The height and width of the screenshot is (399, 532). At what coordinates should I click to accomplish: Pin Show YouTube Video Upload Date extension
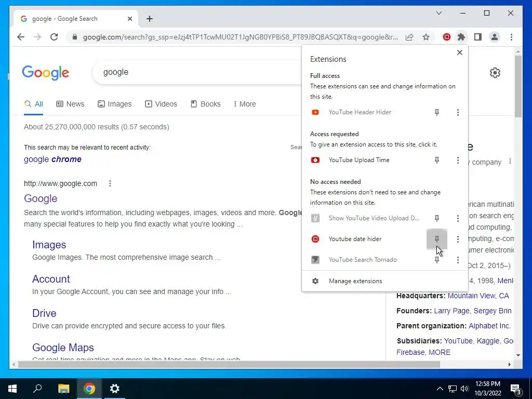(x=436, y=218)
